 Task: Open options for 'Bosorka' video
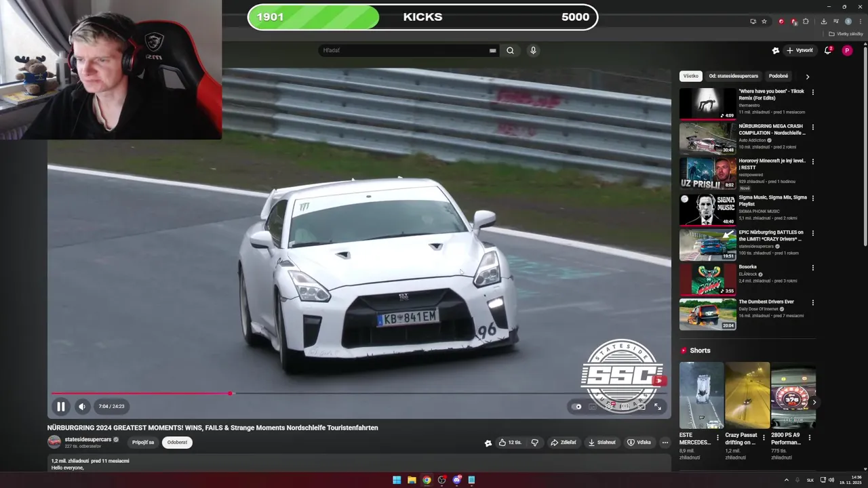[813, 268]
